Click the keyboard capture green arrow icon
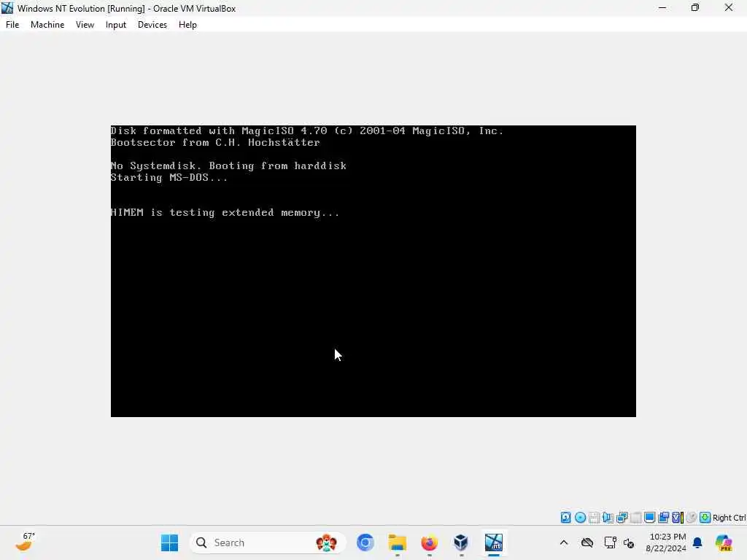Image resolution: width=747 pixels, height=560 pixels. point(705,518)
